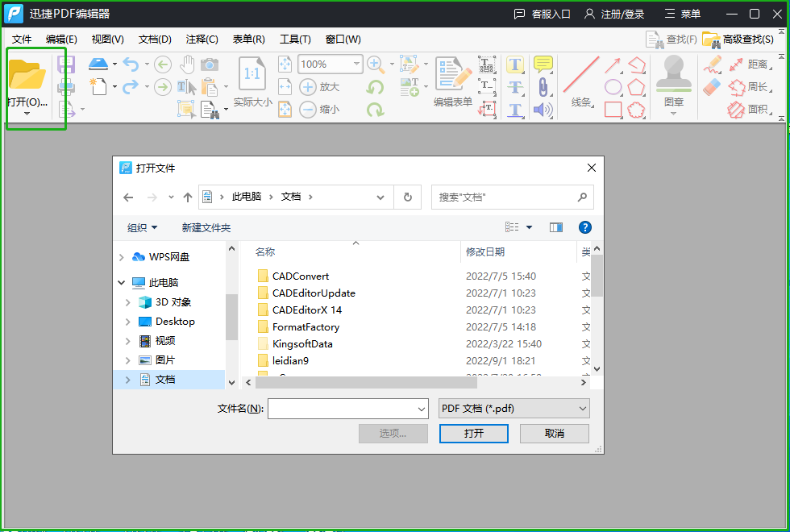
Task: Select the Area 面积 measuring tool
Action: 749,110
